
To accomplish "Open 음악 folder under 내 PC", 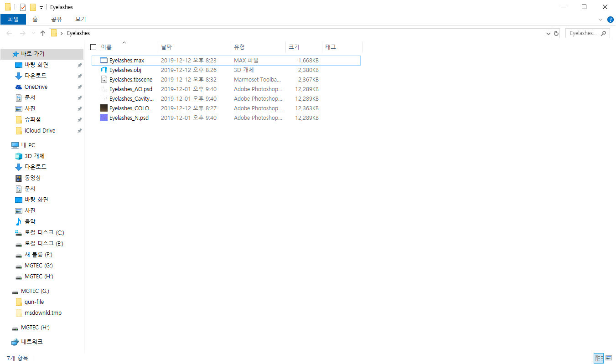I will click(30, 221).
